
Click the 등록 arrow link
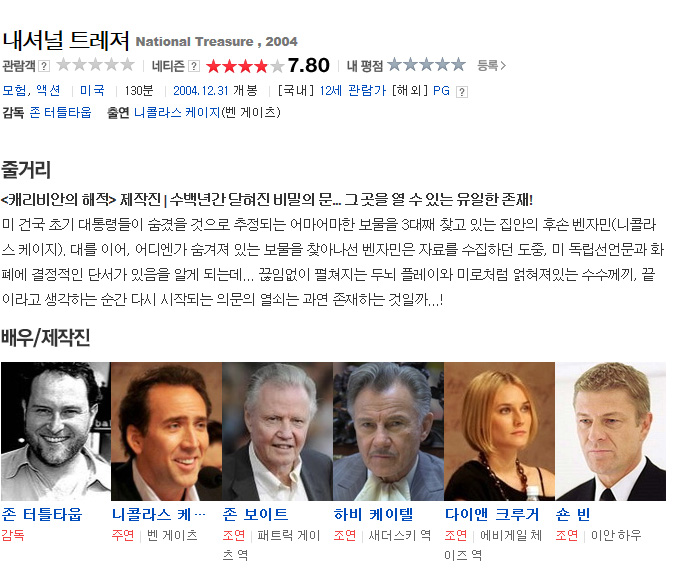491,66
